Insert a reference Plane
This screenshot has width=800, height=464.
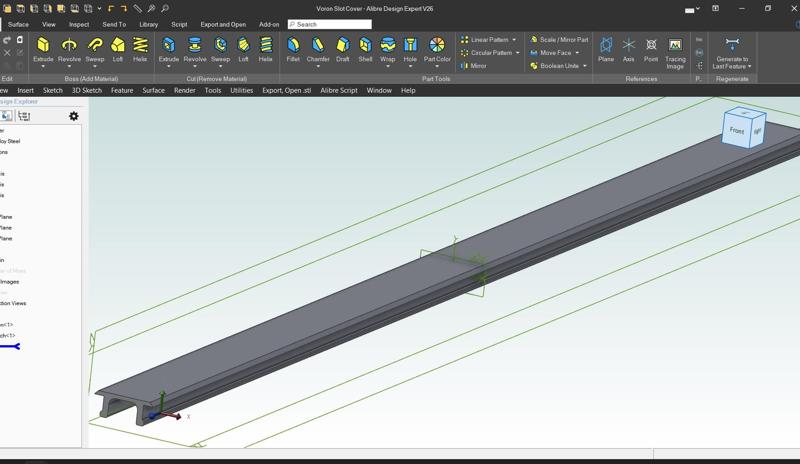pyautogui.click(x=606, y=49)
